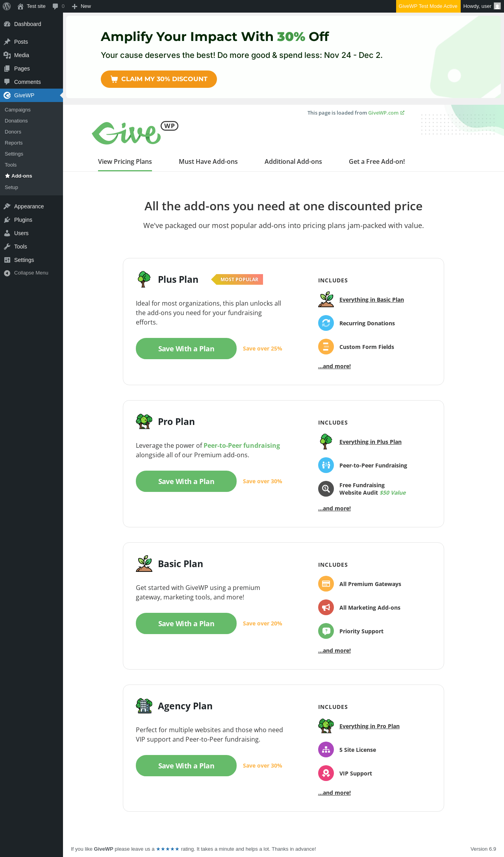The width and height of the screenshot is (504, 857).
Task: Open the Donations submenu item
Action: point(16,121)
